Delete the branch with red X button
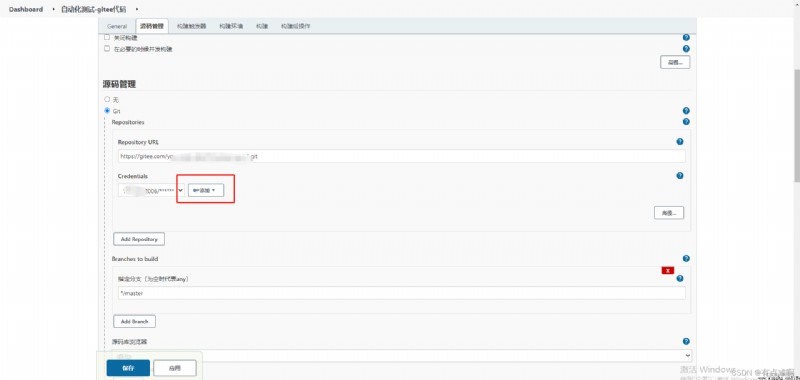This screenshot has height=380, width=800. click(x=668, y=270)
